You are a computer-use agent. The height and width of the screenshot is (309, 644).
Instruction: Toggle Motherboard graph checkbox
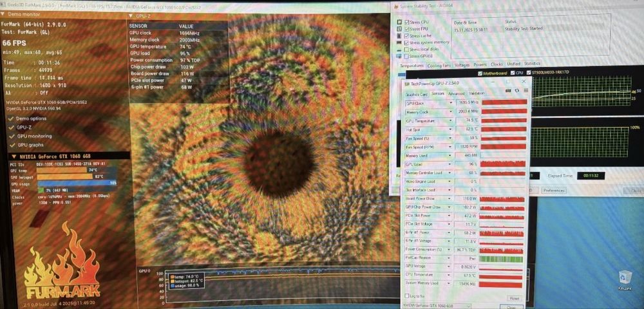coord(480,73)
